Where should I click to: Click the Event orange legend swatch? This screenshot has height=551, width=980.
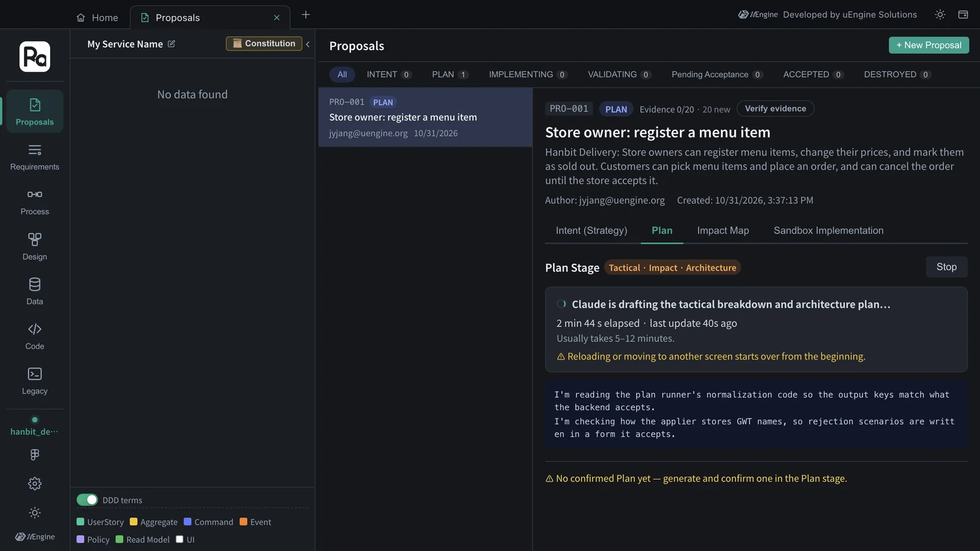(x=243, y=522)
